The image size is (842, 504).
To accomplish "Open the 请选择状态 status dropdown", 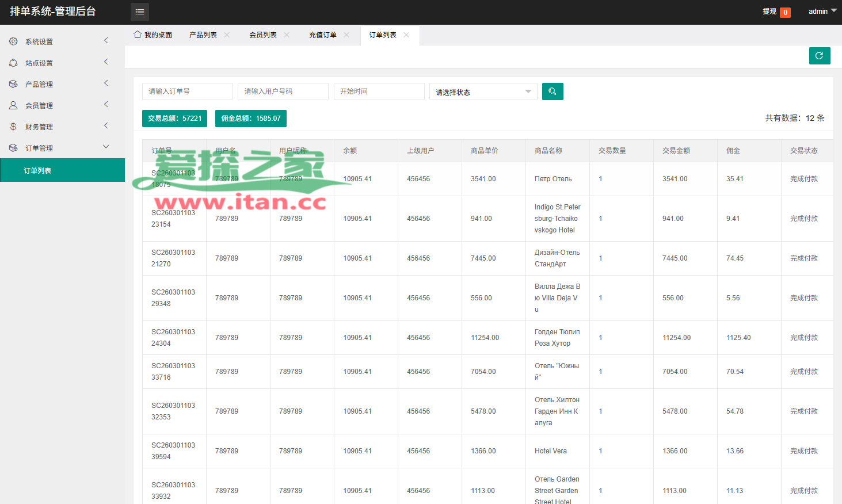I will 483,92.
